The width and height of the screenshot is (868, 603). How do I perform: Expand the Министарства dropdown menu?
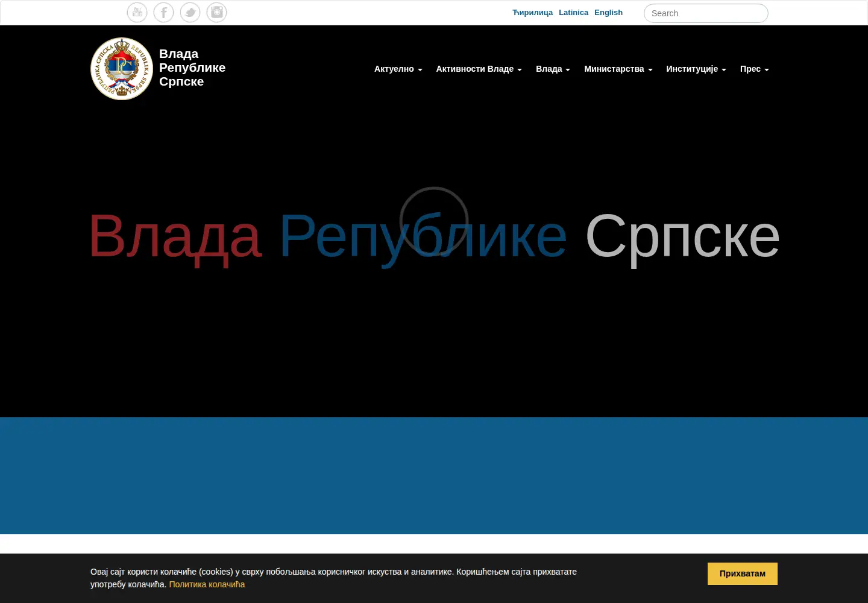(x=618, y=69)
